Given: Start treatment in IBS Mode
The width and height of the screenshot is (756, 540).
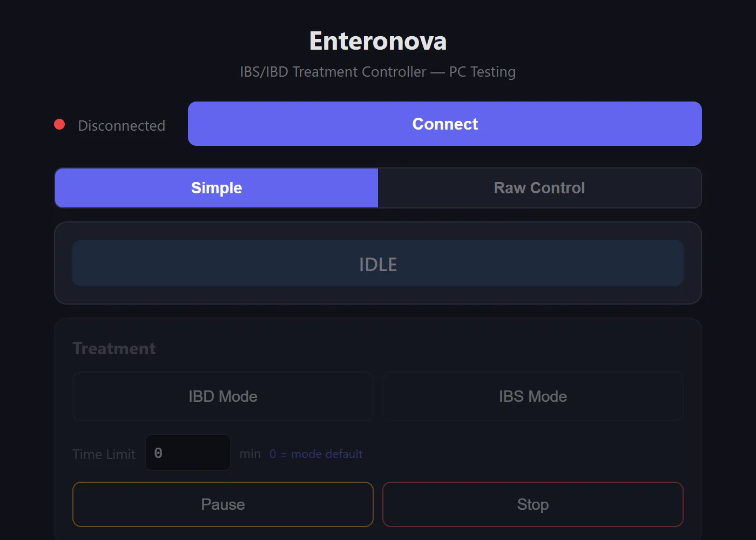Looking at the screenshot, I should [x=532, y=396].
